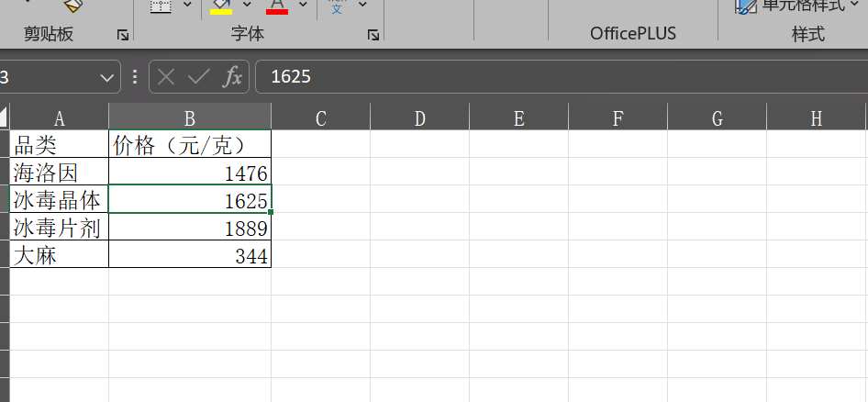Click the format painter brush icon
The image size is (868, 402).
(73, 6)
